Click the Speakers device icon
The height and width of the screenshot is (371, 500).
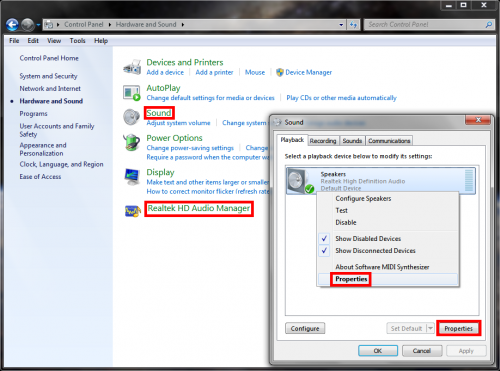point(300,181)
